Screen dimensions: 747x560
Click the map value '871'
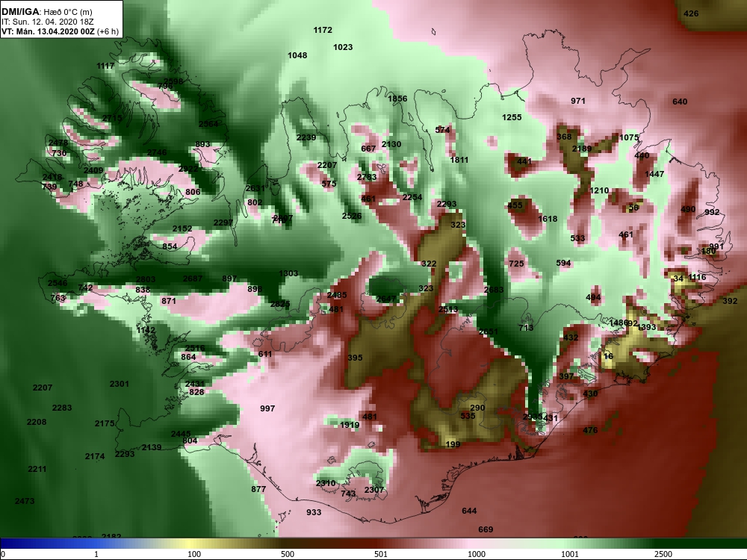click(169, 301)
